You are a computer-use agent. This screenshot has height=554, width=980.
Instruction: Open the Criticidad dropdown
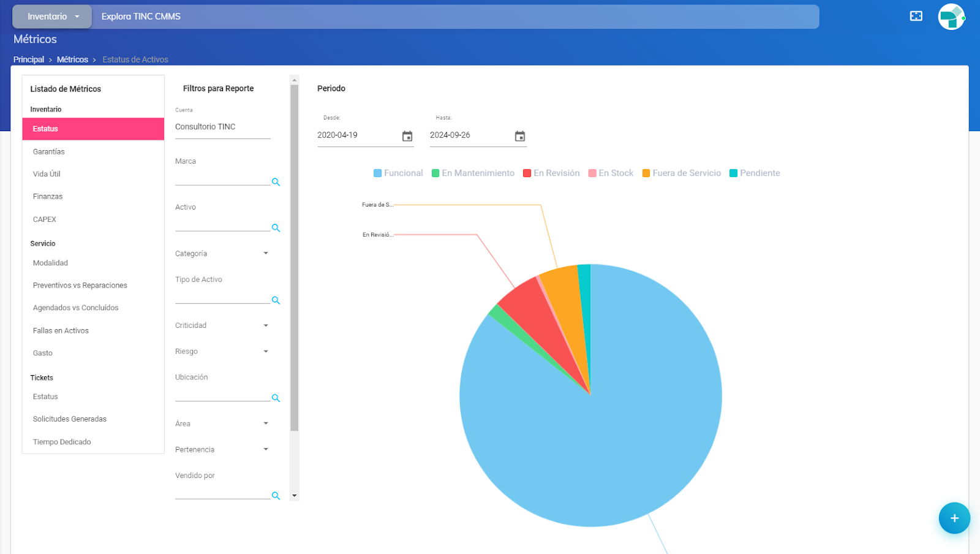(266, 325)
